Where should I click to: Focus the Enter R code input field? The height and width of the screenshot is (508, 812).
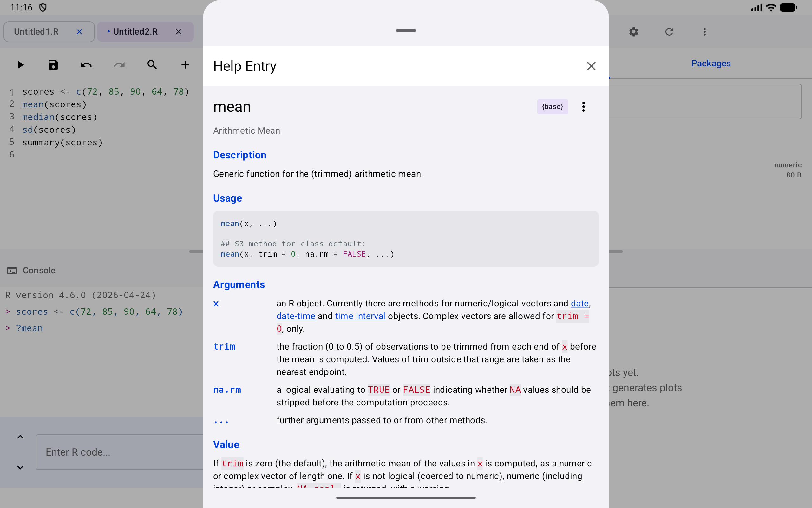click(119, 452)
